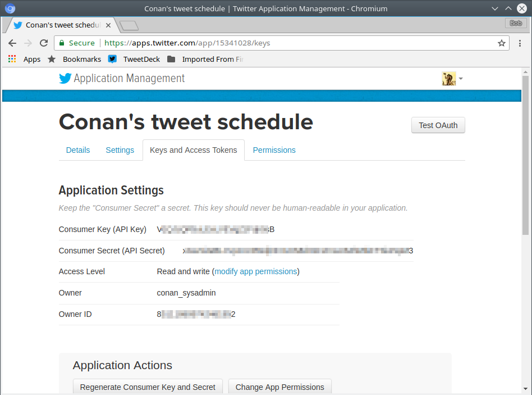
Task: Switch to the Details tab
Action: [78, 150]
